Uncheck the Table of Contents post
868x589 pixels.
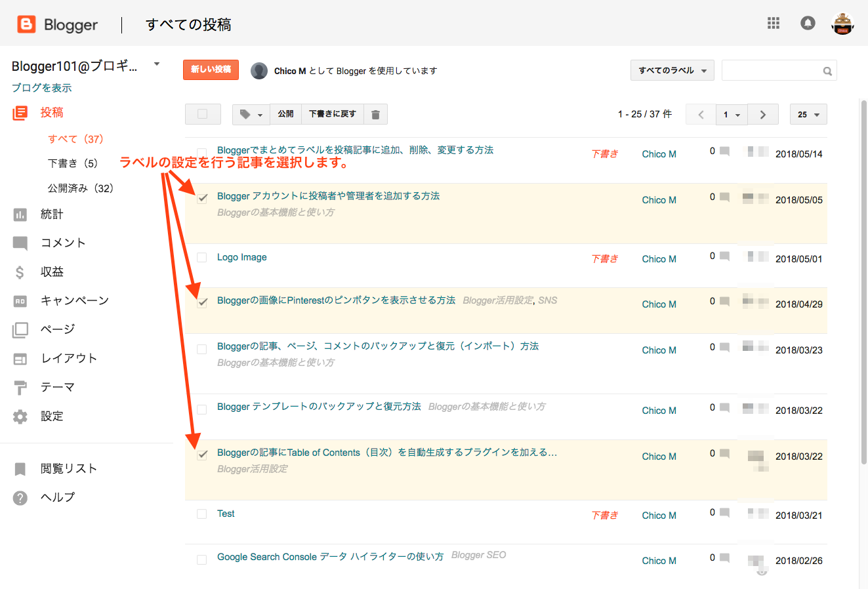(202, 455)
